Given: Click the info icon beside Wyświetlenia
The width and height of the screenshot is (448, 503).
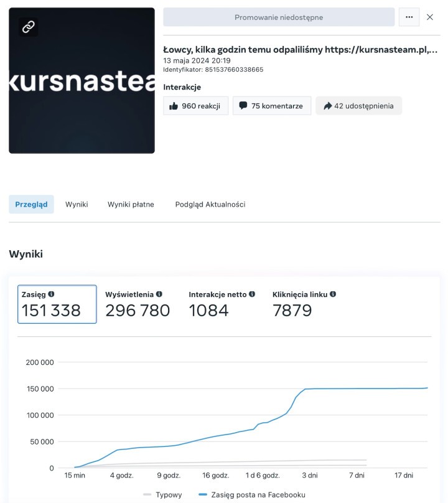Looking at the screenshot, I should [x=159, y=294].
